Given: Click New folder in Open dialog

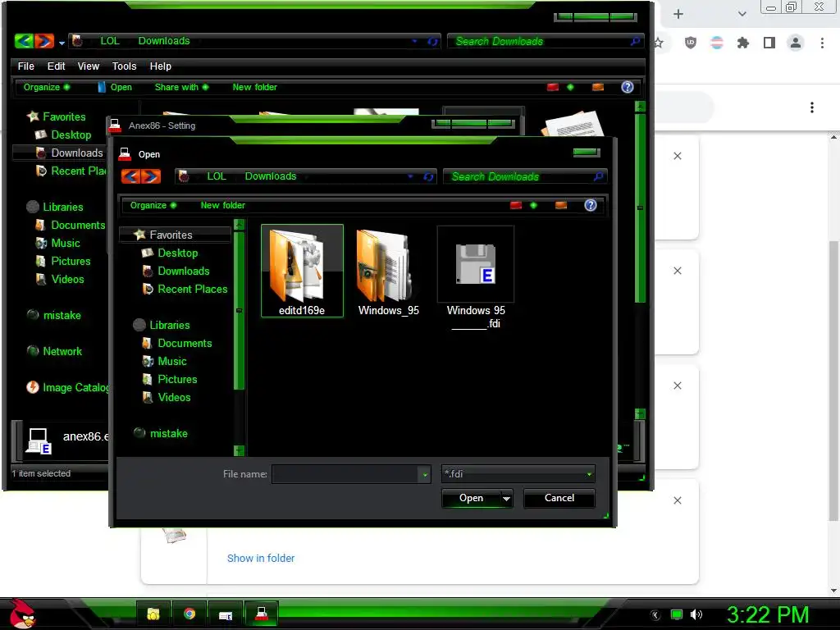Looking at the screenshot, I should click(x=223, y=205).
